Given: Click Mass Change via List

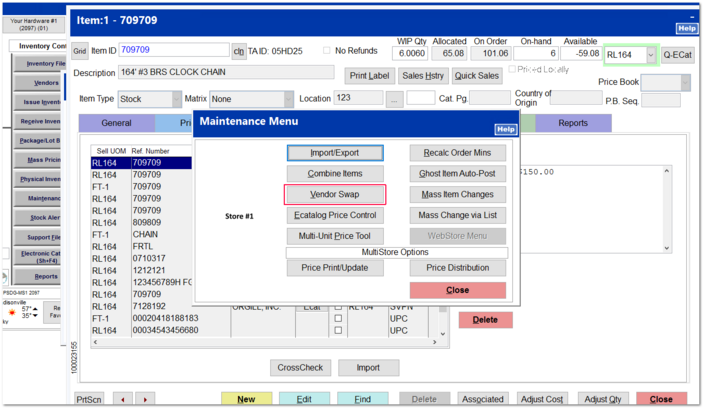Looking at the screenshot, I should pos(458,215).
